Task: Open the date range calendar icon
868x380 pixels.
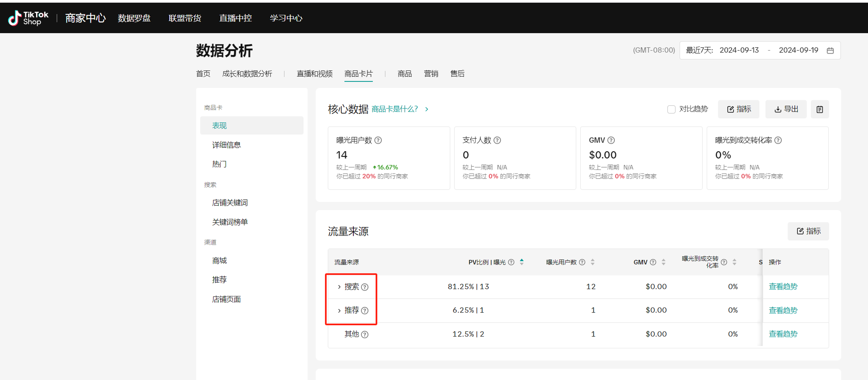Action: [x=830, y=50]
